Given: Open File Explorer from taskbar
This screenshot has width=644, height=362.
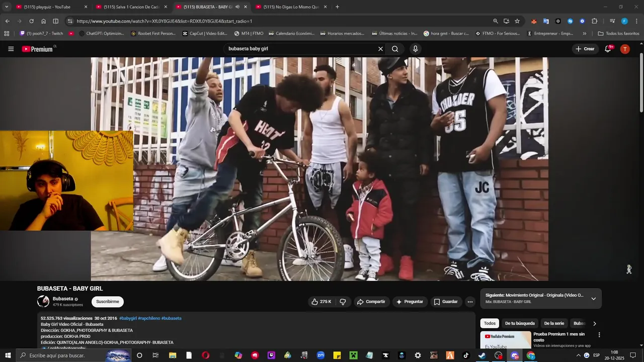Looking at the screenshot, I should 173,355.
